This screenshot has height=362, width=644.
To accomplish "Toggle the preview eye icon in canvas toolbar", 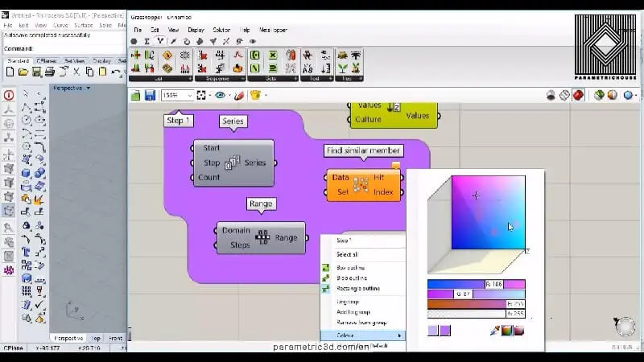I will tap(221, 95).
